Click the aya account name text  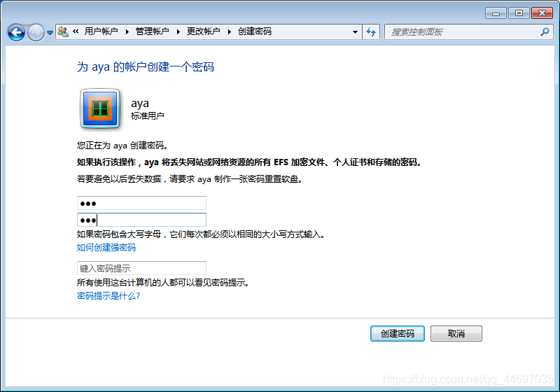[139, 103]
